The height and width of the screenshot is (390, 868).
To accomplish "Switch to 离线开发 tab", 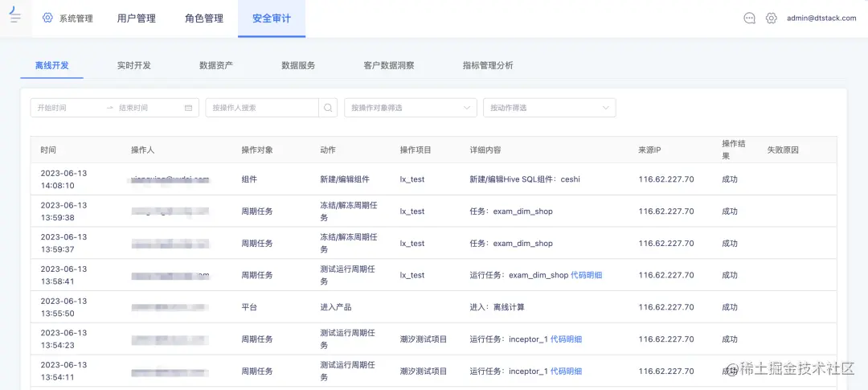I will point(52,65).
